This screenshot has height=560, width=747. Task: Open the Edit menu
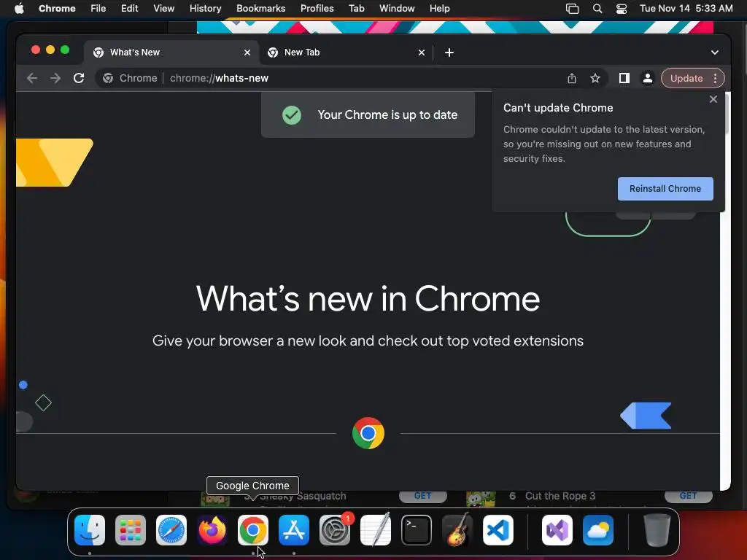(129, 9)
